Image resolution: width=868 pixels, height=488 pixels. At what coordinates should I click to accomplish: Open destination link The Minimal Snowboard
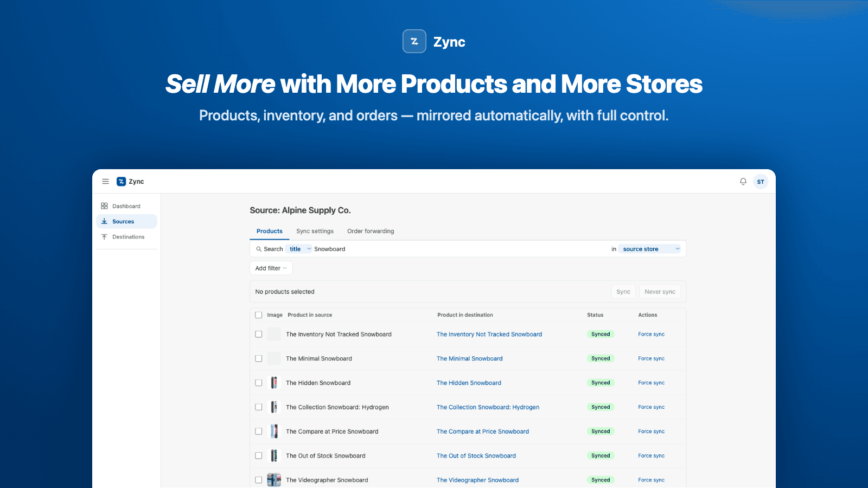click(470, 358)
